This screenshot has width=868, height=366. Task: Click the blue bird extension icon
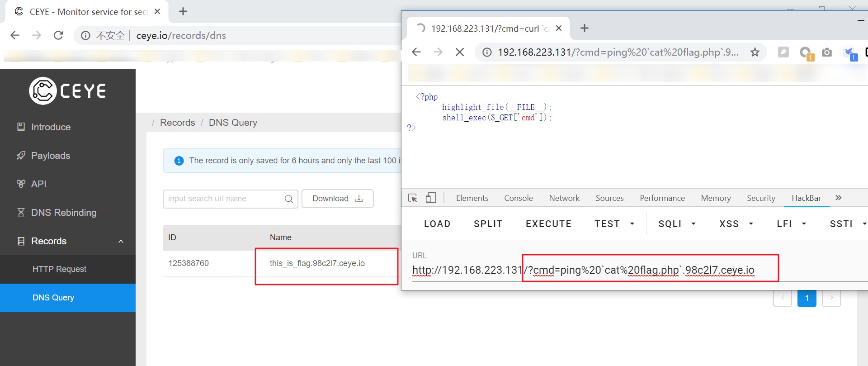[x=850, y=53]
